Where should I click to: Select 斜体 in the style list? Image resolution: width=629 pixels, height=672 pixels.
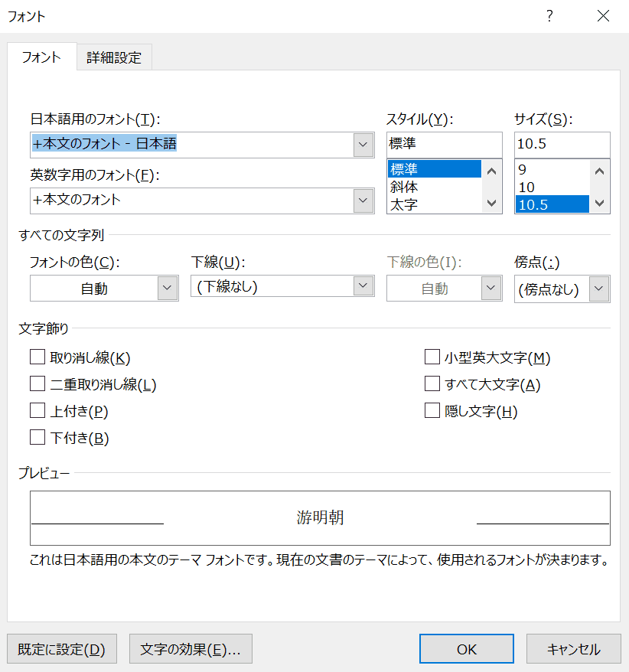pyautogui.click(x=435, y=187)
